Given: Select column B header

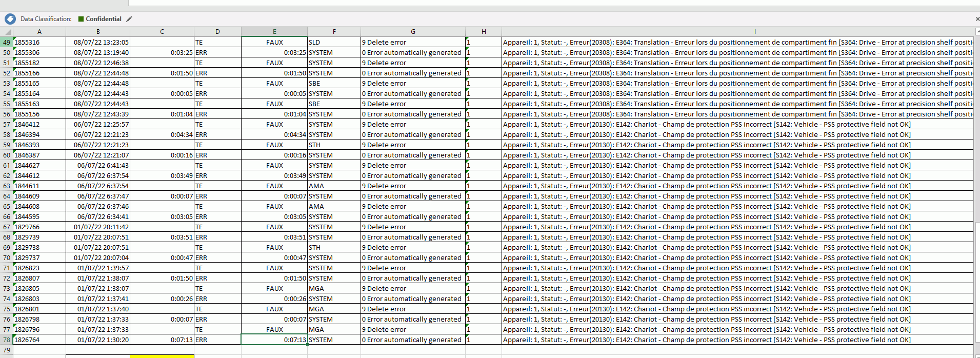Looking at the screenshot, I should pyautogui.click(x=98, y=32).
